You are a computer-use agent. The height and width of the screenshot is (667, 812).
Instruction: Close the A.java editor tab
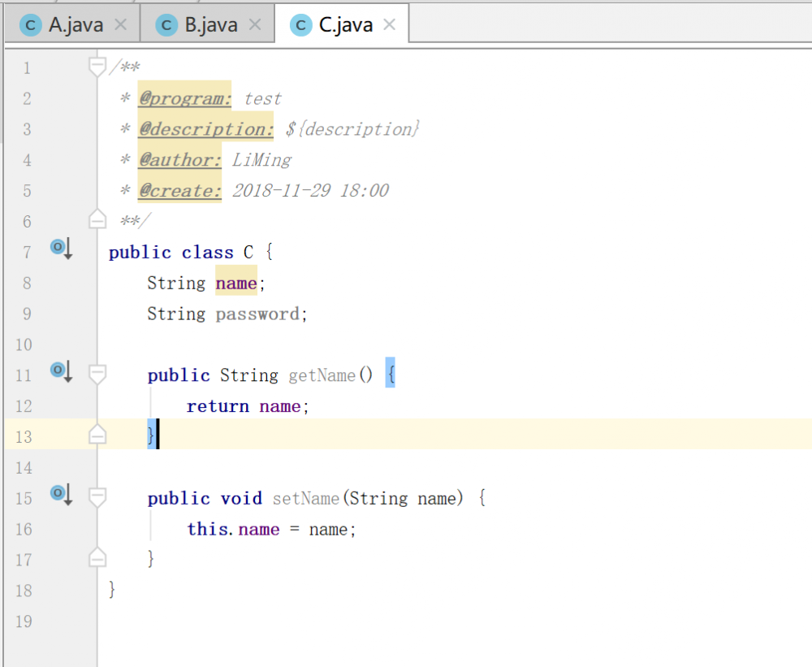(119, 24)
